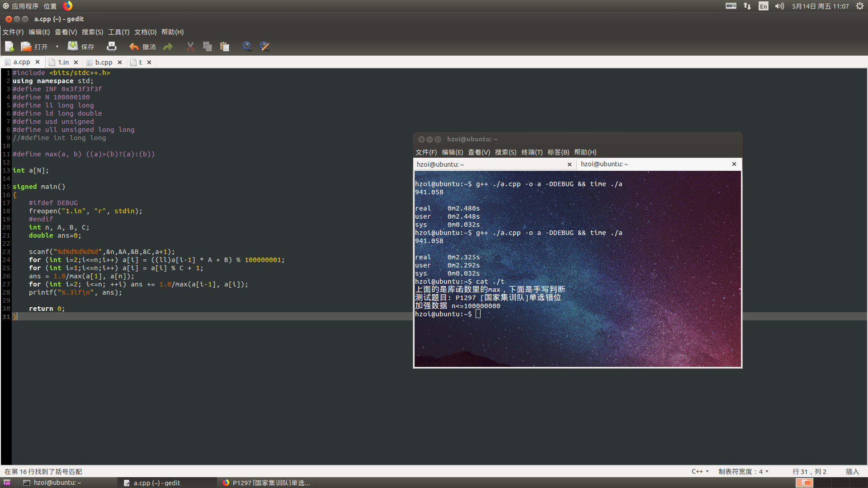Viewport: 868px width, 488px height.
Task: Close the 1.in tab
Action: pyautogui.click(x=76, y=62)
